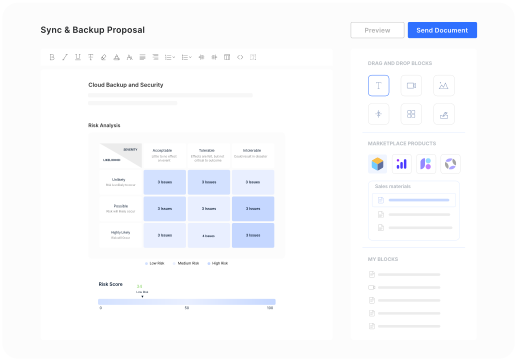Click the Preview button
Image resolution: width=517 pixels, height=362 pixels.
[377, 30]
